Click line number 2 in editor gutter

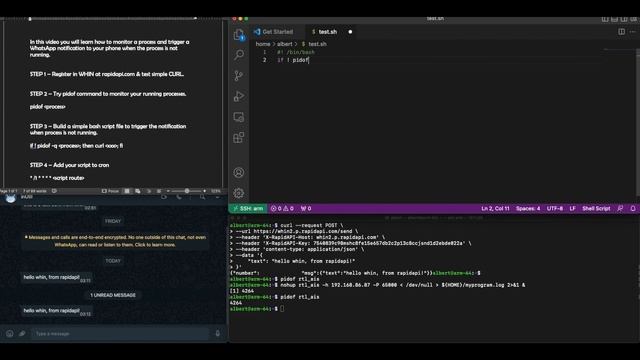[264, 60]
